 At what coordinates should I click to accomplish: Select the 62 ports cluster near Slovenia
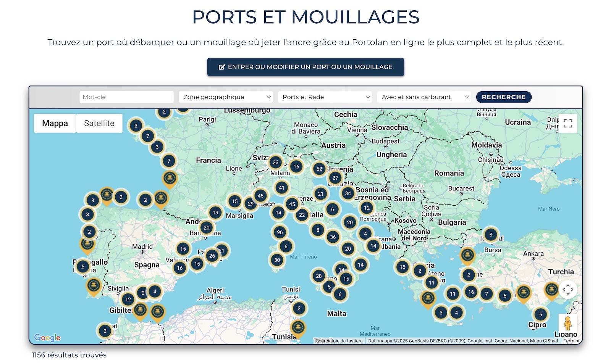coord(319,169)
